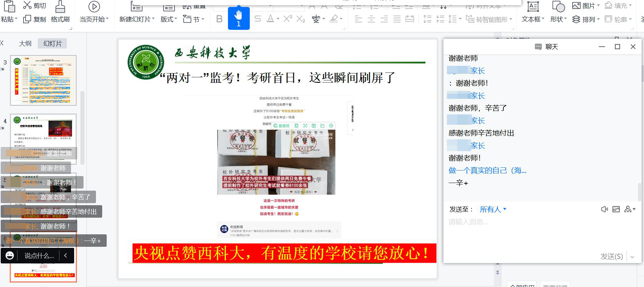Click the text box icon above 文本框
This screenshot has height=287, width=644.
533,6
